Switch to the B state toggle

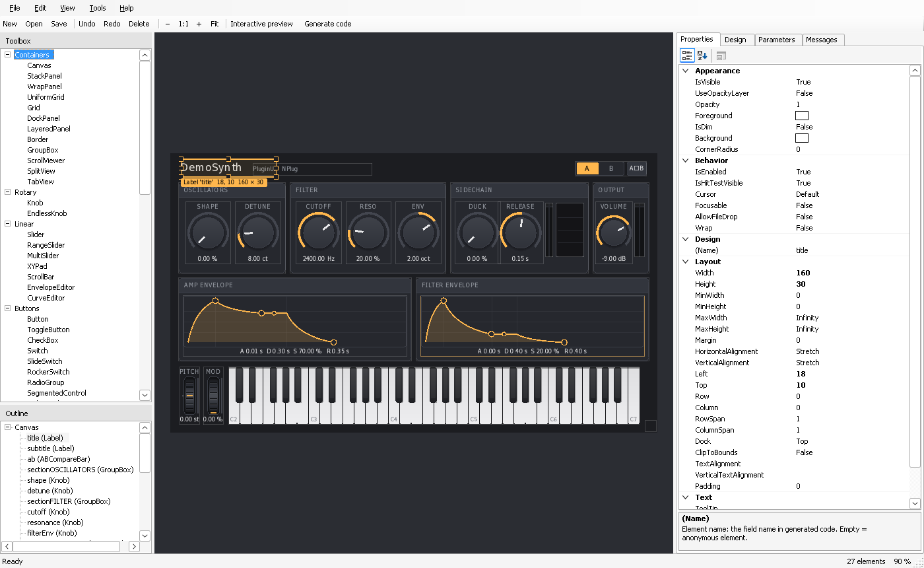pyautogui.click(x=611, y=168)
